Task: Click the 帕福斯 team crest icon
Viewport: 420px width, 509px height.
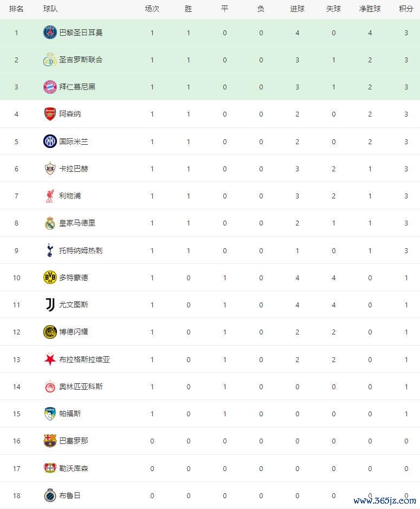Action: (50, 414)
